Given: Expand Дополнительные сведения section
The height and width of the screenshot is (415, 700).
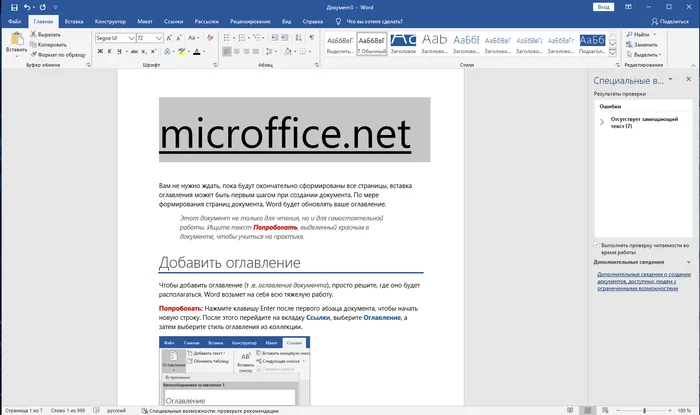Looking at the screenshot, I should click(689, 262).
